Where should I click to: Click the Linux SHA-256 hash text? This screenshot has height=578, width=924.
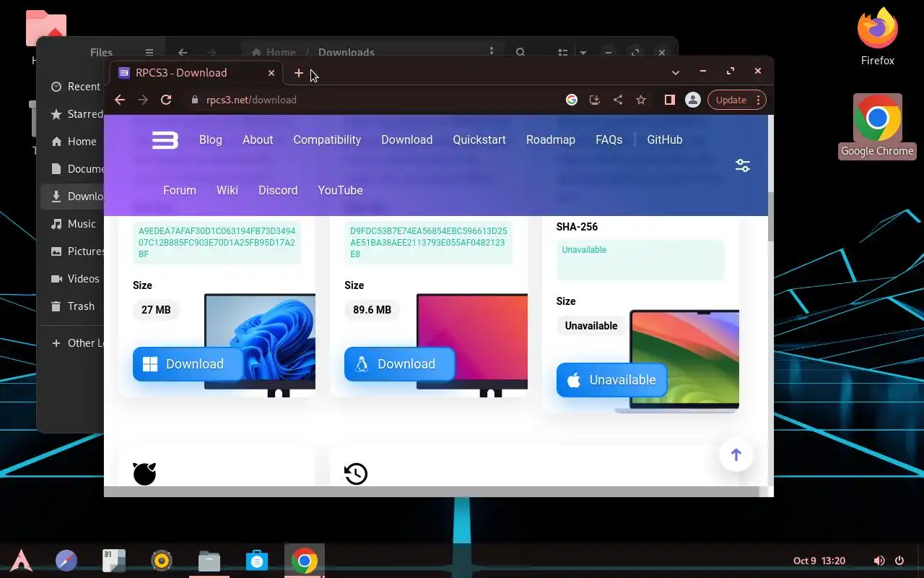428,242
